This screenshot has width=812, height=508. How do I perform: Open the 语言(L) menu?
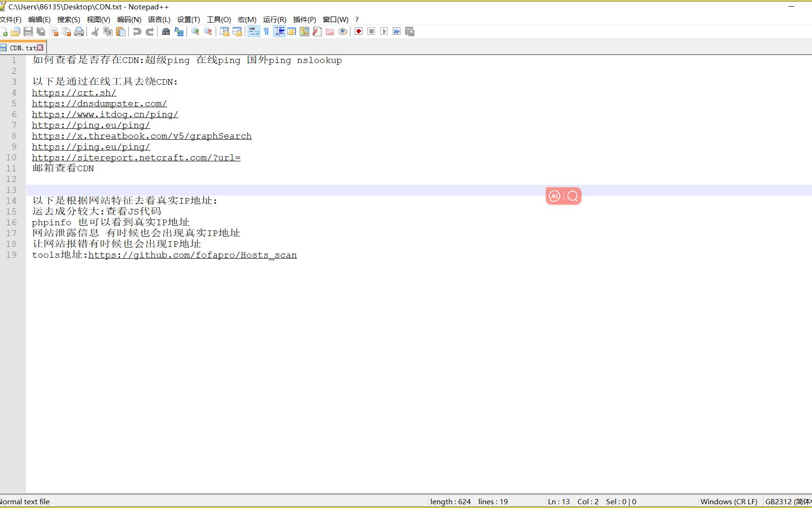[x=159, y=19]
